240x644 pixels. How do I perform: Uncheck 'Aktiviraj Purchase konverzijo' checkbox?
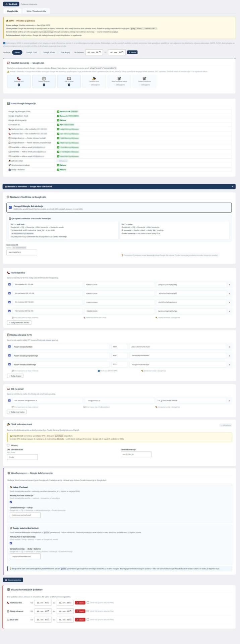[11, 502]
